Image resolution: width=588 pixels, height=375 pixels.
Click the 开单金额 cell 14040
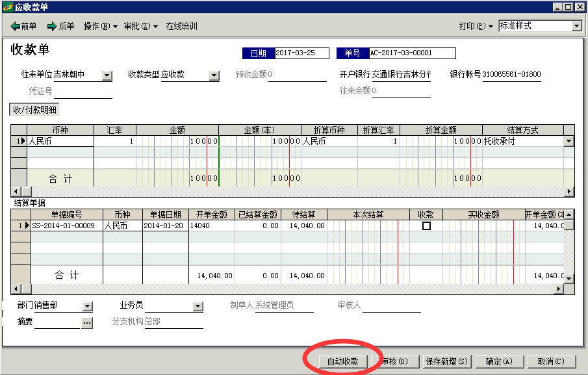pos(212,226)
